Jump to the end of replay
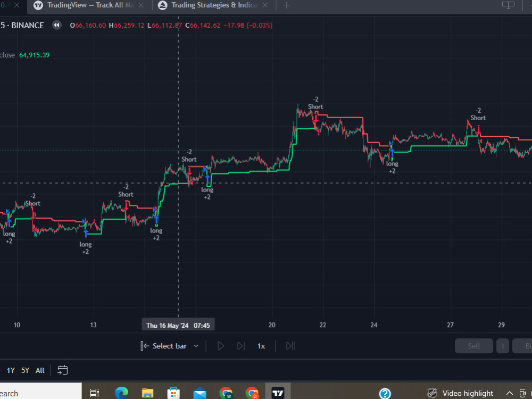The height and width of the screenshot is (399, 532). pos(290,346)
